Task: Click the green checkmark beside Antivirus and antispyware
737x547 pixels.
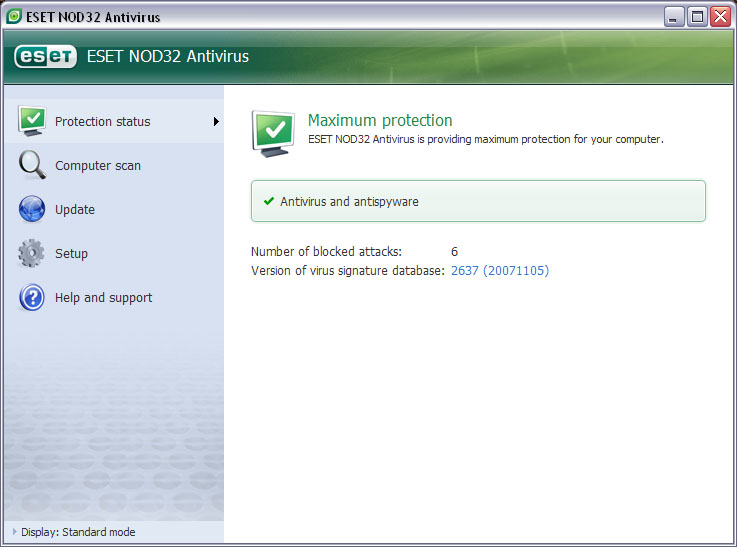Action: click(x=269, y=201)
